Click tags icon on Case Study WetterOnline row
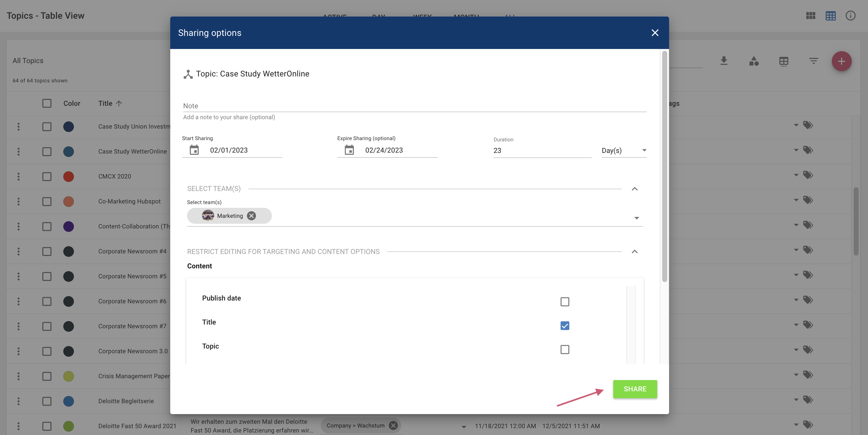The width and height of the screenshot is (868, 435). (x=808, y=150)
